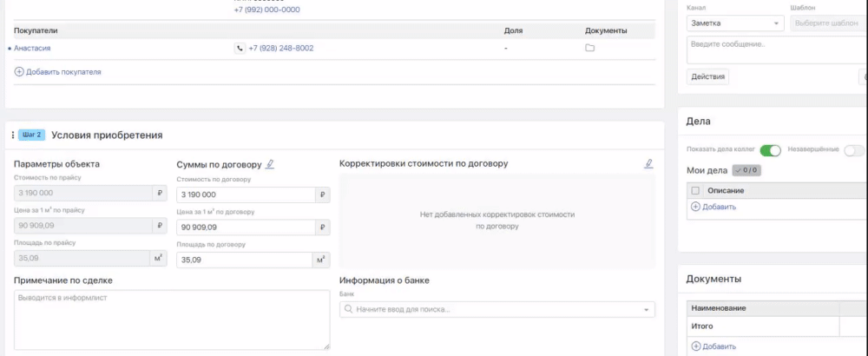Edit Корректировки стоимости по договору via pencil icon

pyautogui.click(x=648, y=163)
